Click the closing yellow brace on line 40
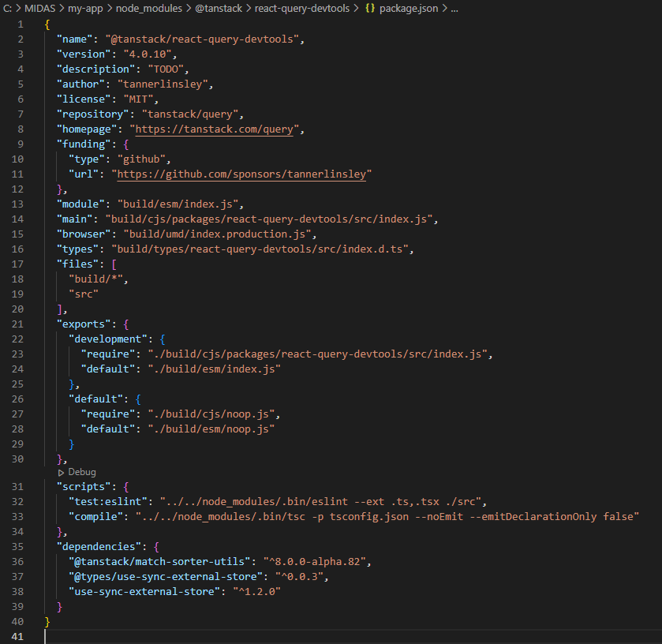Viewport: 662px width, 644px height. pyautogui.click(x=47, y=622)
